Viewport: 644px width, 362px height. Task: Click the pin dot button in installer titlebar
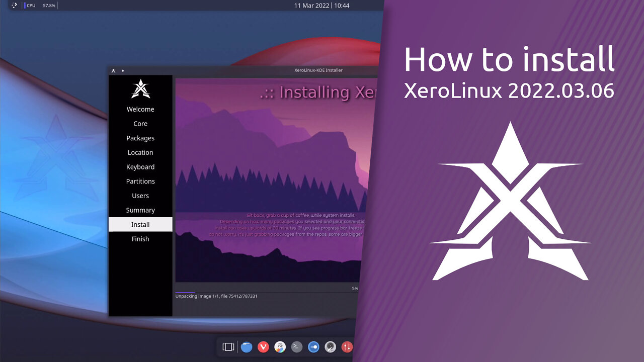(123, 70)
